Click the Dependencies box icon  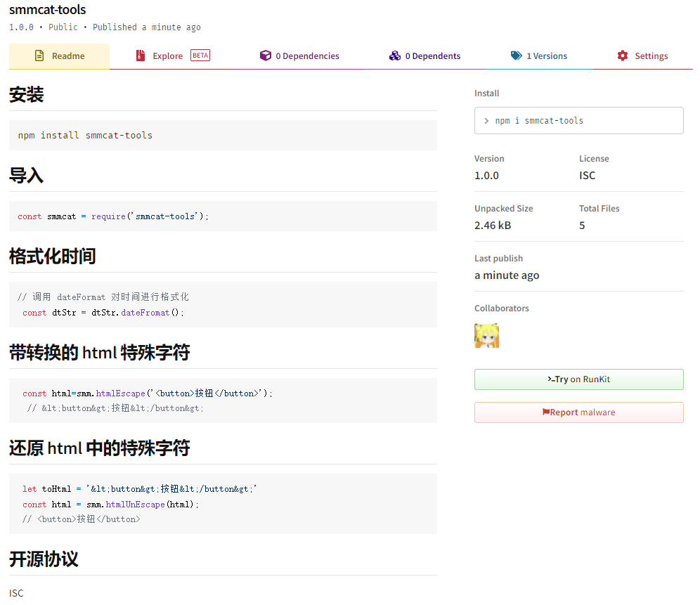pos(266,56)
